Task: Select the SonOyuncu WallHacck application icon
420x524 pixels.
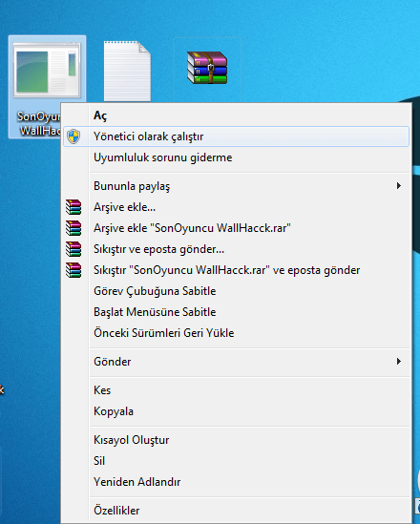Action: click(x=47, y=71)
